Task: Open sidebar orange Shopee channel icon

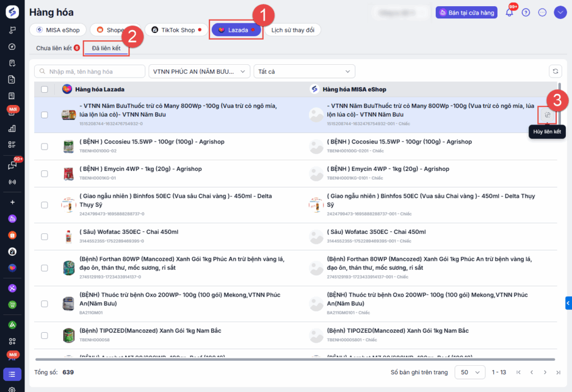Action: 12,235
